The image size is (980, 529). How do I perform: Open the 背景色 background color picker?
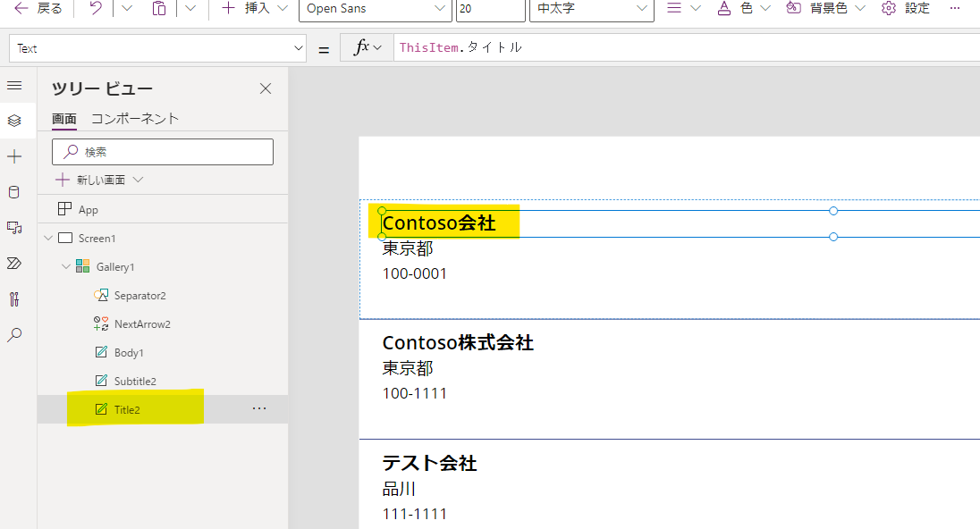coord(825,8)
